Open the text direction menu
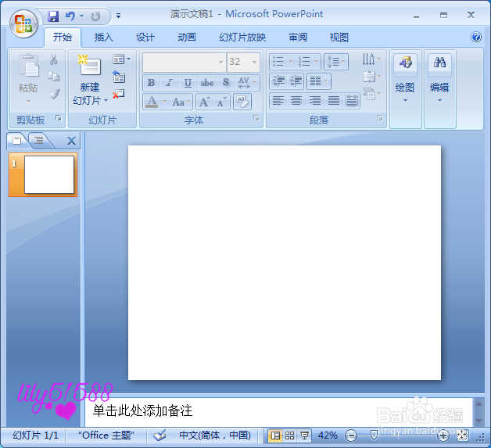Image resolution: width=491 pixels, height=448 pixels. tap(371, 59)
